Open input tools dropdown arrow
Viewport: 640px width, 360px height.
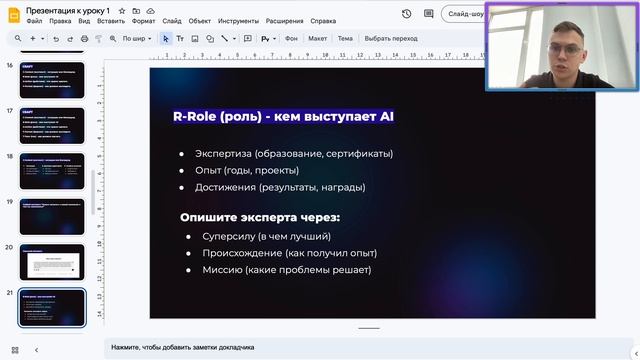click(274, 39)
